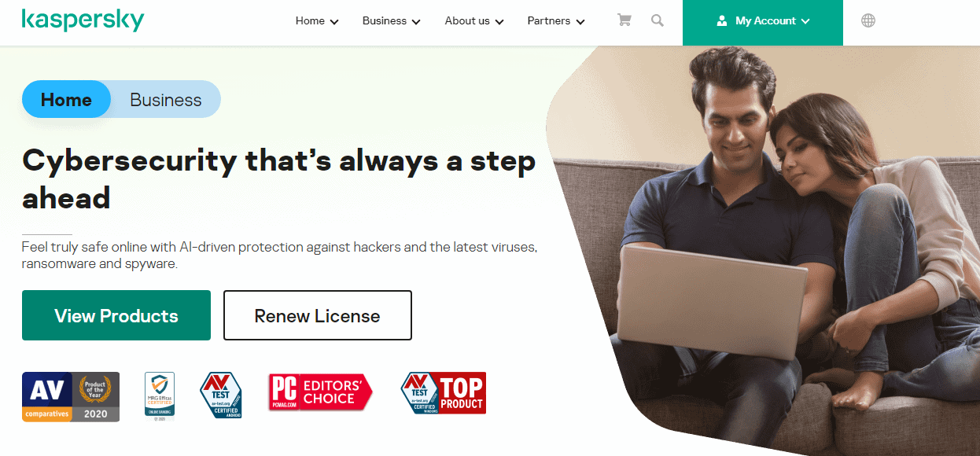Click the My Account user icon
Image resolution: width=980 pixels, height=456 pixels.
point(722,21)
